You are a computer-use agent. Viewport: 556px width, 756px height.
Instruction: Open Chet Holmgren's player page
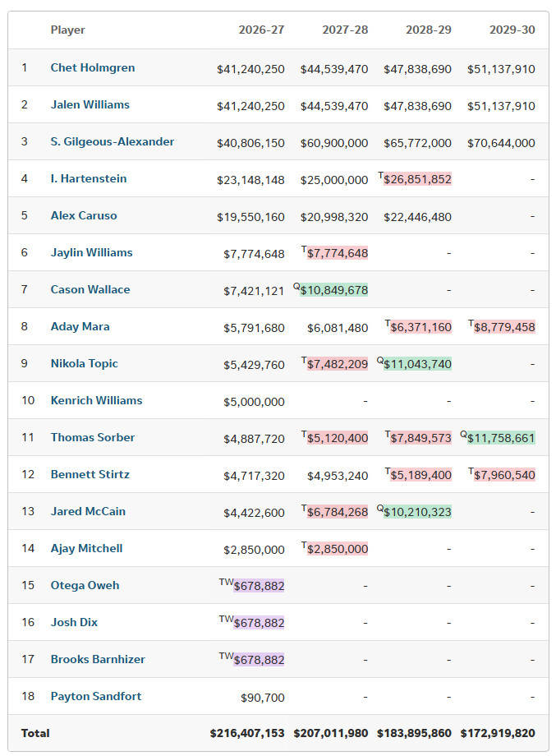(93, 67)
